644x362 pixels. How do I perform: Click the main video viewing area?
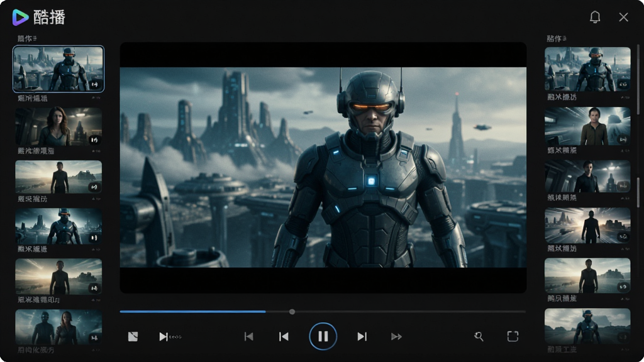pyautogui.click(x=323, y=167)
